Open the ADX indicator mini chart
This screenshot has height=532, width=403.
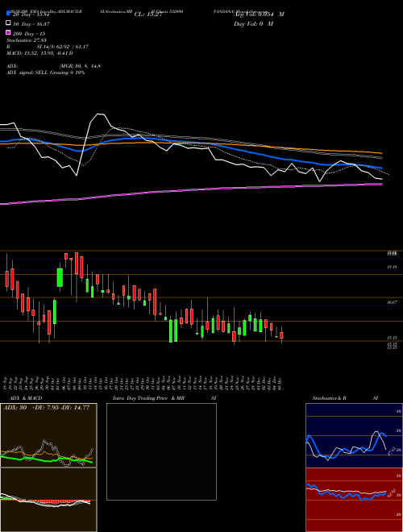coord(48,435)
